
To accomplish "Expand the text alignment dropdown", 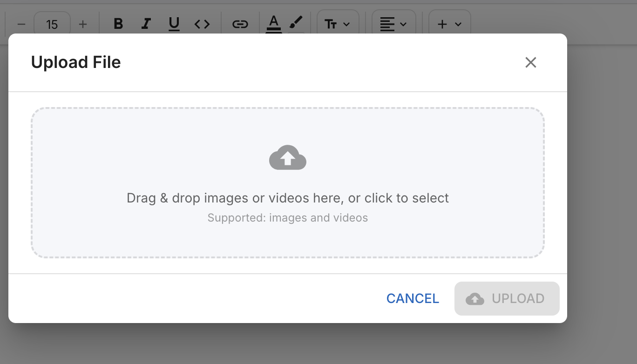I will (393, 24).
